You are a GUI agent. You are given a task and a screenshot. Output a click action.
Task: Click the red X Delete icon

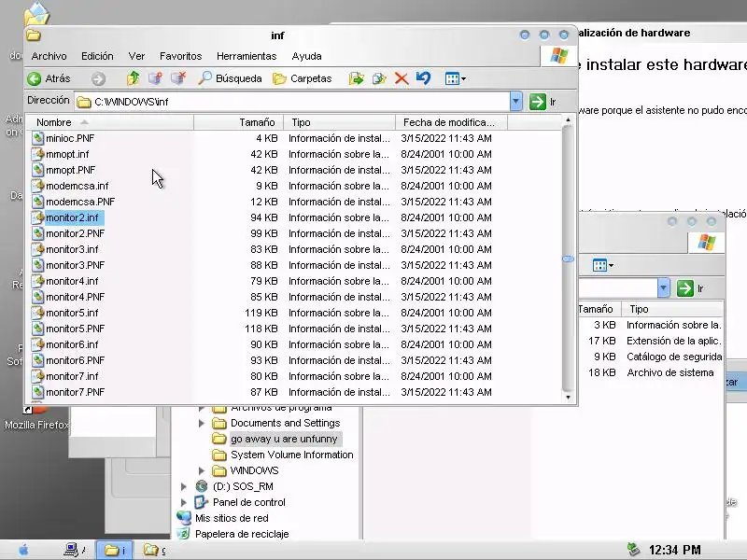pos(402,78)
